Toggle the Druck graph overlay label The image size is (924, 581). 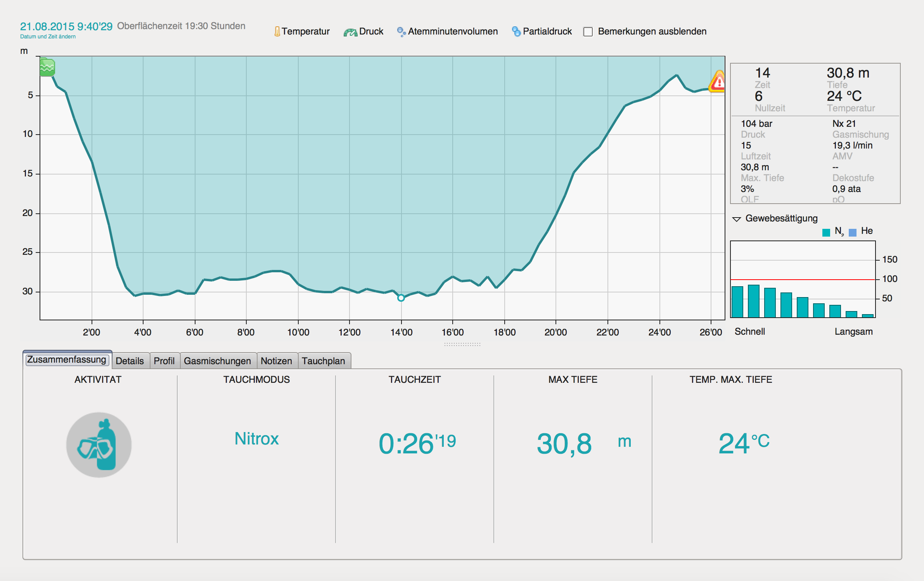371,31
